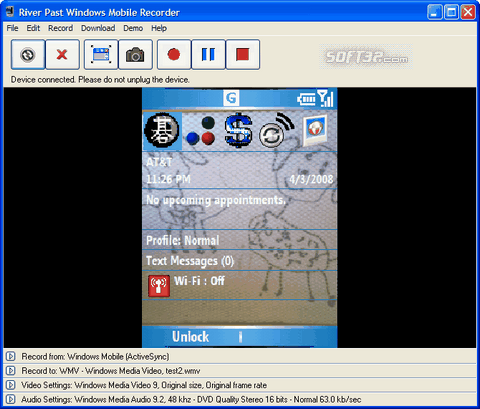480x409 pixels.
Task: Take a snapshot with the camera icon
Action: point(135,54)
